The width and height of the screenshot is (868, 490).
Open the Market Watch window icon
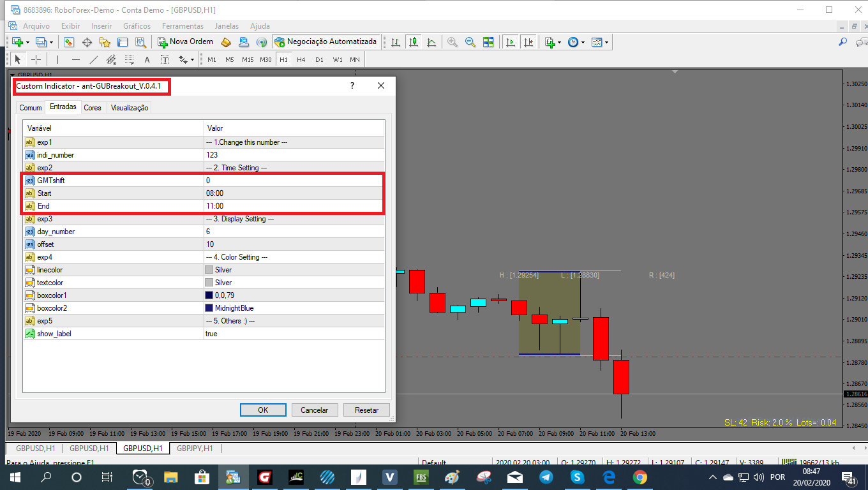(69, 42)
